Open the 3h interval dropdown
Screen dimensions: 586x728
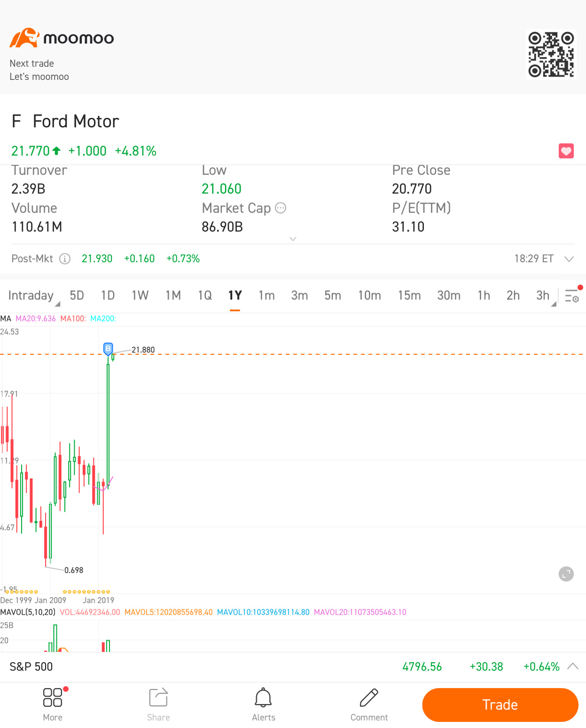pyautogui.click(x=545, y=296)
